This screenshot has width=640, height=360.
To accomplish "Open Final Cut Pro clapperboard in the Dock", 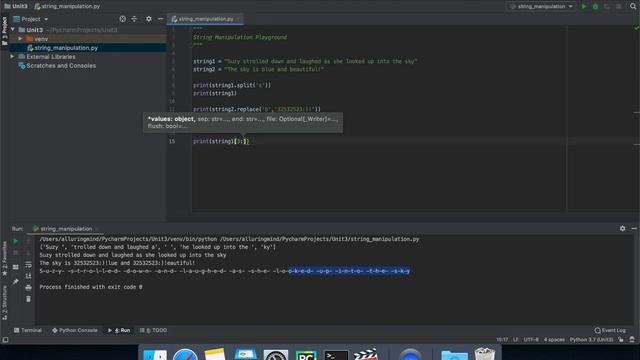I will (366, 354).
